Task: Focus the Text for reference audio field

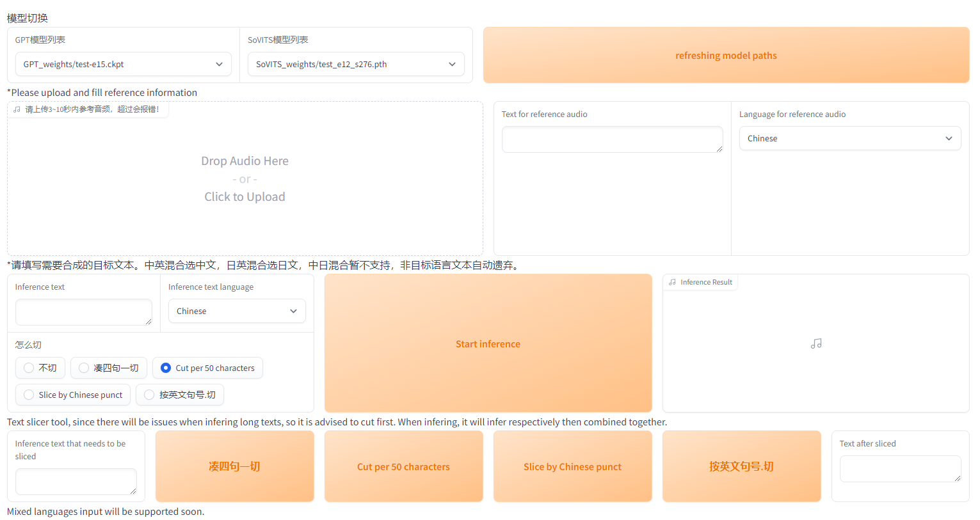Action: pos(611,139)
